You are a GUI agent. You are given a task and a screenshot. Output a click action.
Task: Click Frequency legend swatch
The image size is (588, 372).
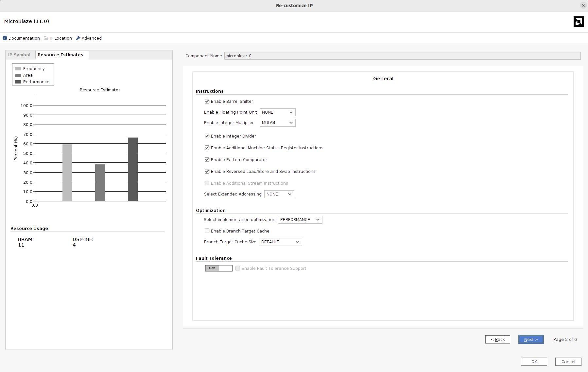pyautogui.click(x=18, y=69)
